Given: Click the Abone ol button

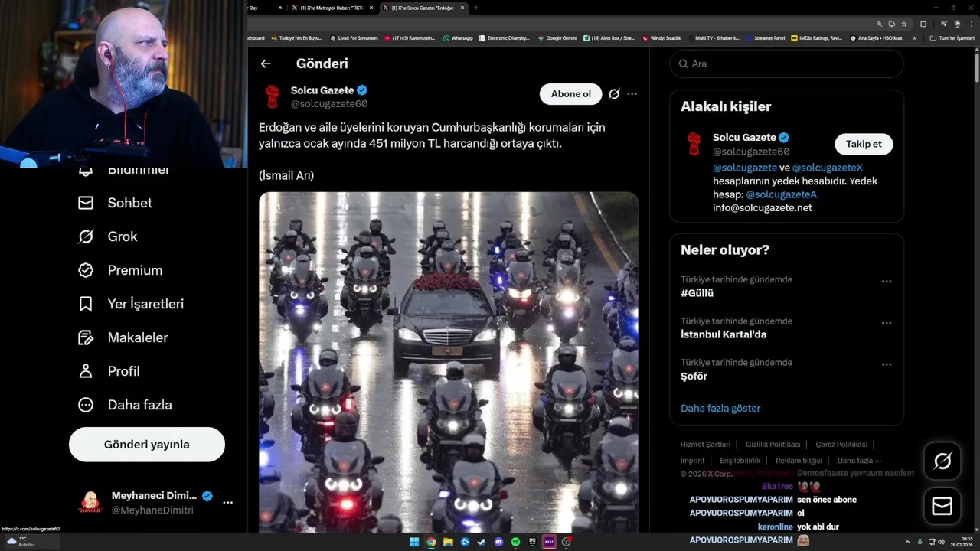Looking at the screenshot, I should pyautogui.click(x=571, y=94).
